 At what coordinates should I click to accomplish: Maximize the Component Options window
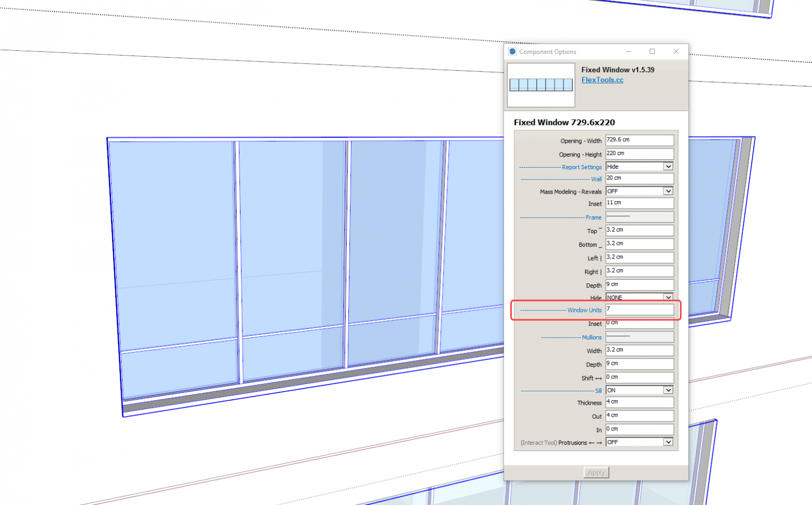652,52
